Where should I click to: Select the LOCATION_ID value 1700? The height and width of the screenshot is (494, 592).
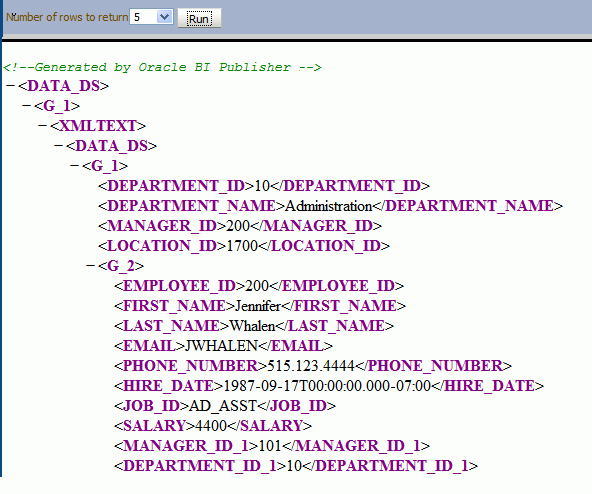click(242, 246)
